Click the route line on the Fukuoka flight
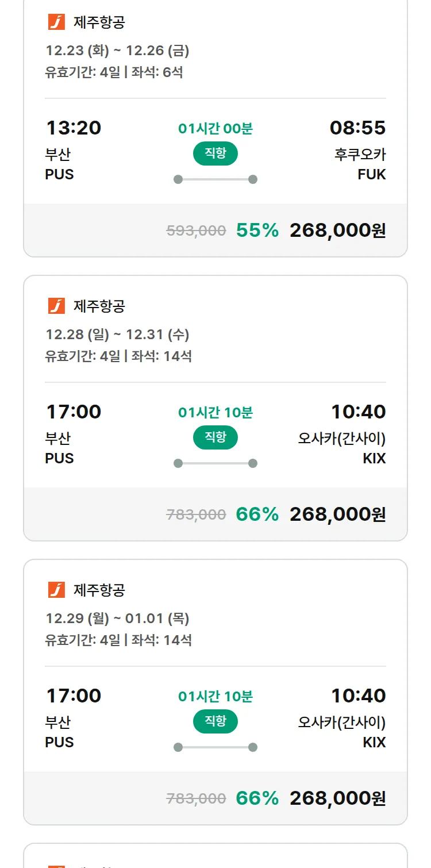 (x=215, y=179)
